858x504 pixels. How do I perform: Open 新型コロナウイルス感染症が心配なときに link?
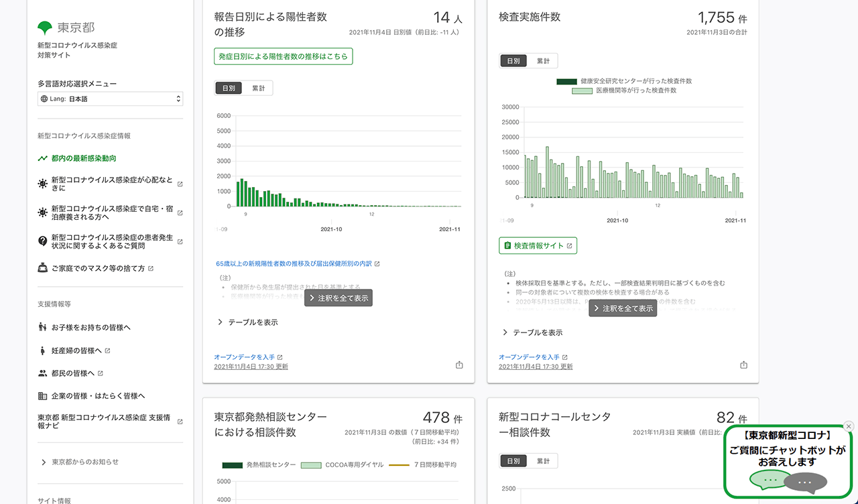point(112,184)
